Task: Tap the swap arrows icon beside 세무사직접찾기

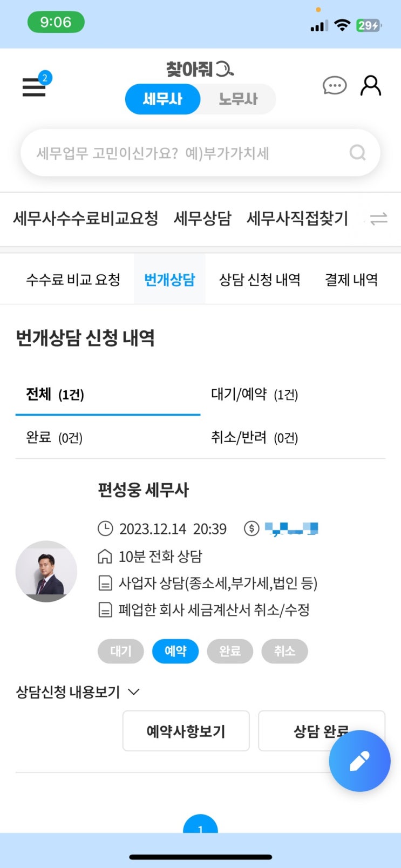Action: (x=378, y=219)
